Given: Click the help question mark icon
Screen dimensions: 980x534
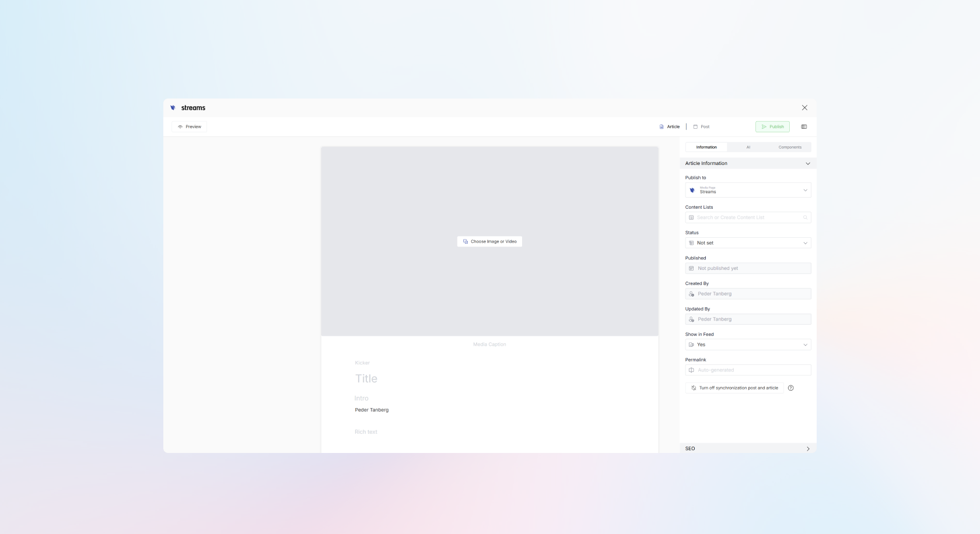Looking at the screenshot, I should tap(790, 388).
